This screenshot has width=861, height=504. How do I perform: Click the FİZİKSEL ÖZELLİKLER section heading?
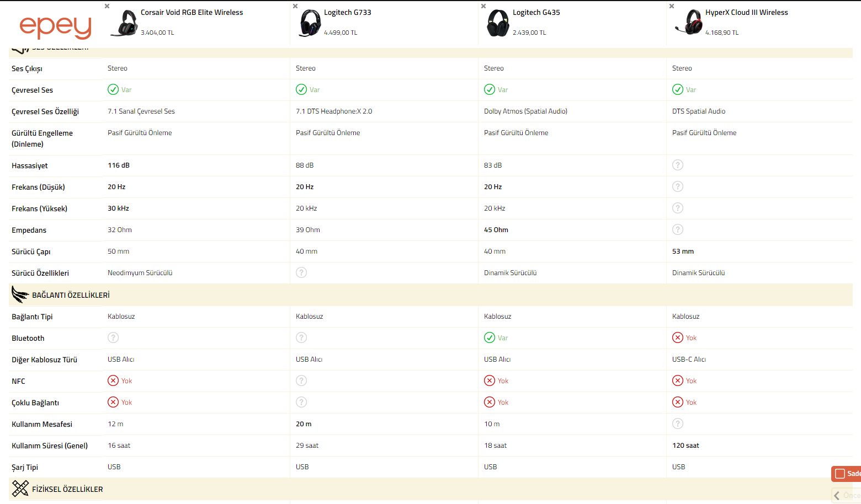[x=67, y=489]
